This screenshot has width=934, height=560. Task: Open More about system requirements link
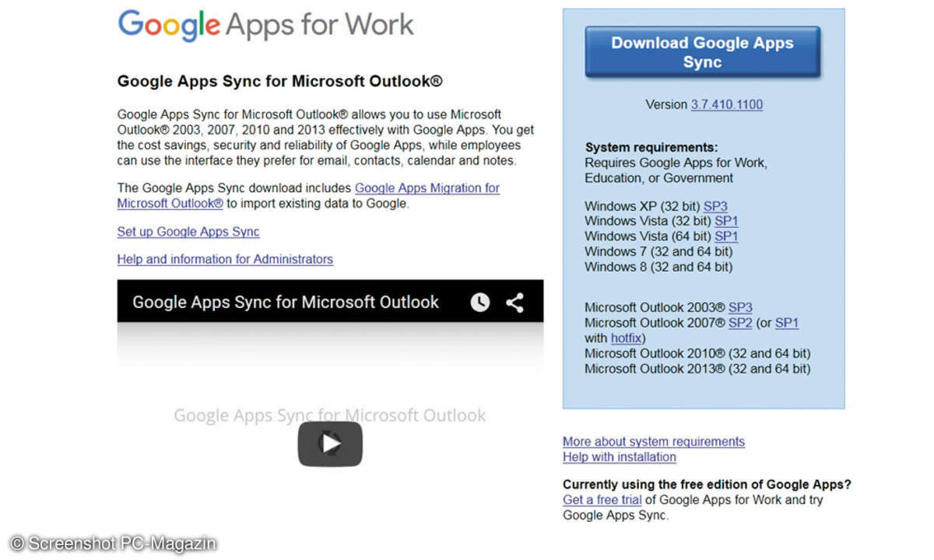tap(654, 441)
